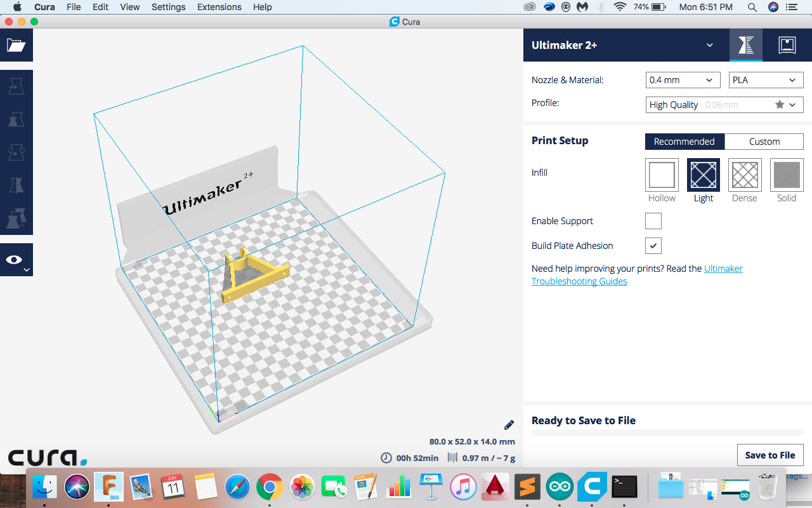This screenshot has height=508, width=812.
Task: Open the Settings menu
Action: pyautogui.click(x=169, y=7)
